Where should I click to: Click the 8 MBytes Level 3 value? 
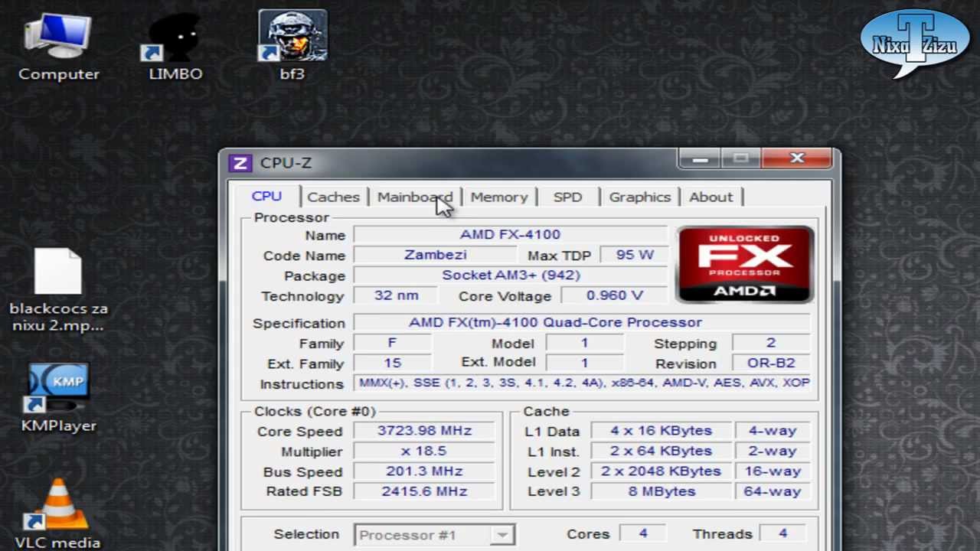coord(661,491)
